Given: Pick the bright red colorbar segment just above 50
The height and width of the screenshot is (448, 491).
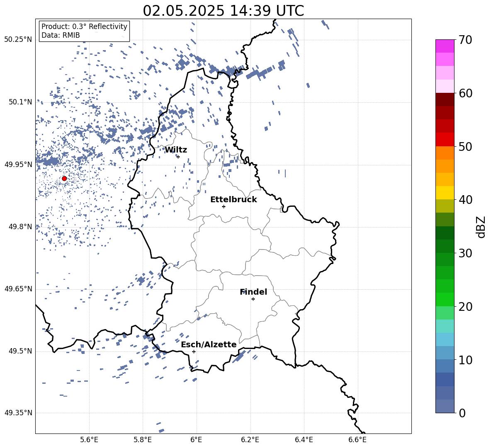Looking at the screenshot, I should (x=445, y=140).
